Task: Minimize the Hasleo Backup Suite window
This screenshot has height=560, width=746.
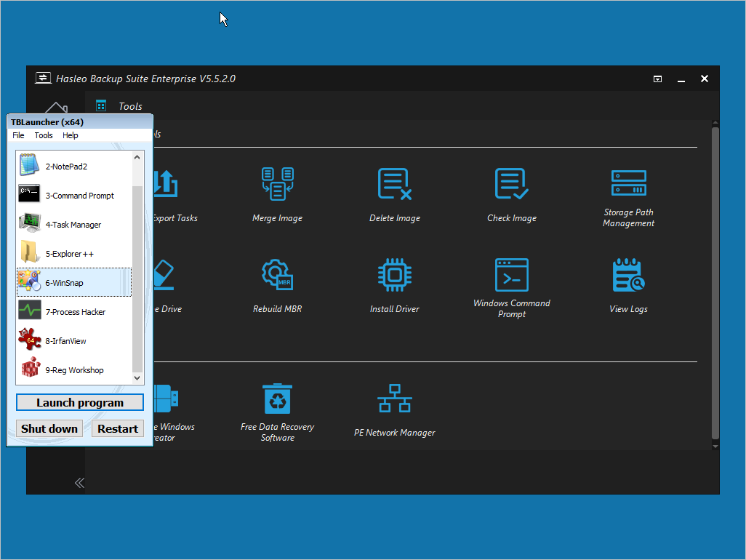Action: 681,79
